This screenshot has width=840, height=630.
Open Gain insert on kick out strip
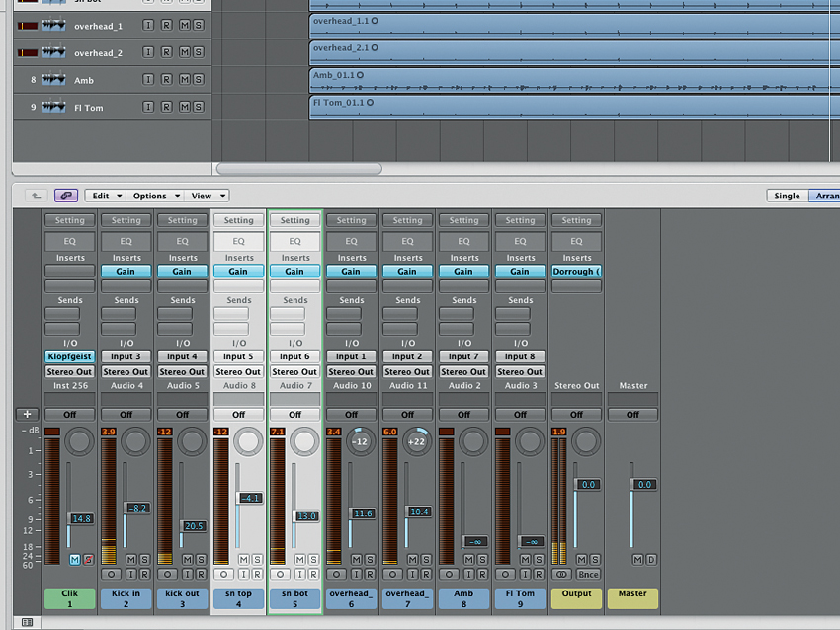pyautogui.click(x=182, y=271)
